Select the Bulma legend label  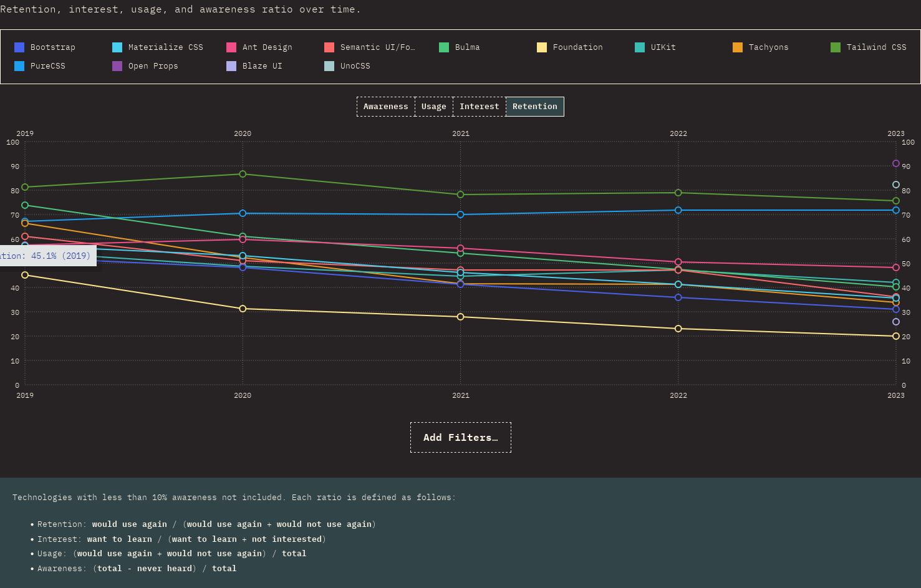[468, 47]
